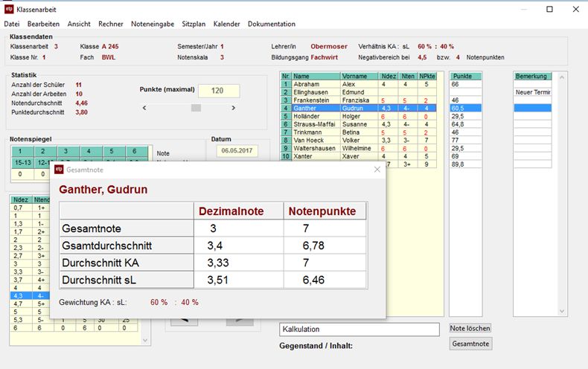Click the Neuer Termin remark cell
The width and height of the screenshot is (588, 369).
(531, 92)
